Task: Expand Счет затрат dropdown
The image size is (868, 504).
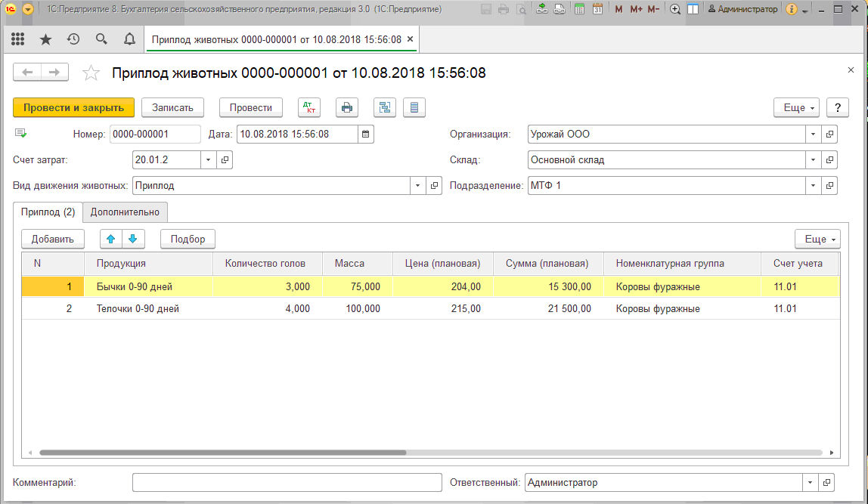Action: pyautogui.click(x=209, y=160)
